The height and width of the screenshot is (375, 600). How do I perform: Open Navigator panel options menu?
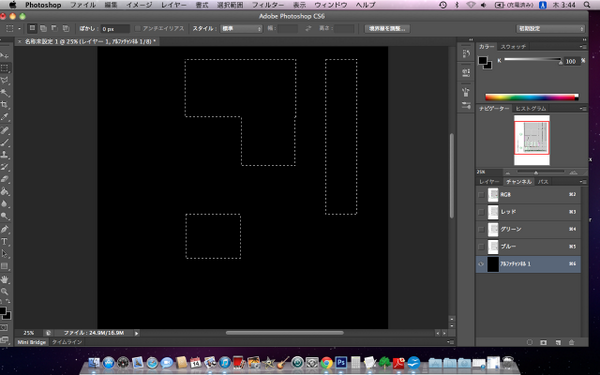point(583,109)
